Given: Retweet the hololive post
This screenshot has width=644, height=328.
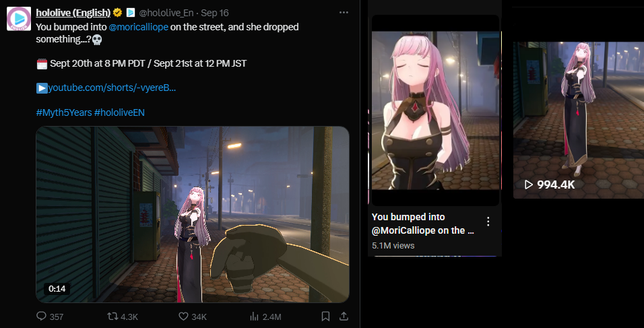Looking at the screenshot, I should click(x=112, y=316).
